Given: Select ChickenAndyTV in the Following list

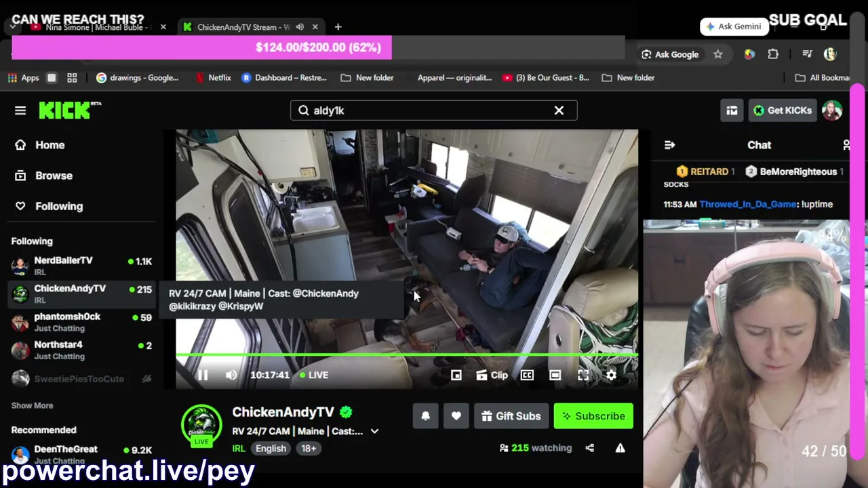Looking at the screenshot, I should (x=82, y=293).
